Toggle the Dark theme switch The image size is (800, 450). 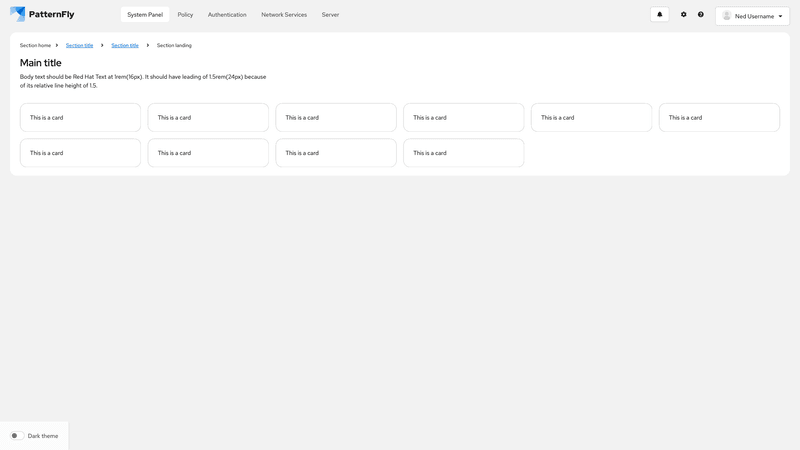tap(17, 436)
